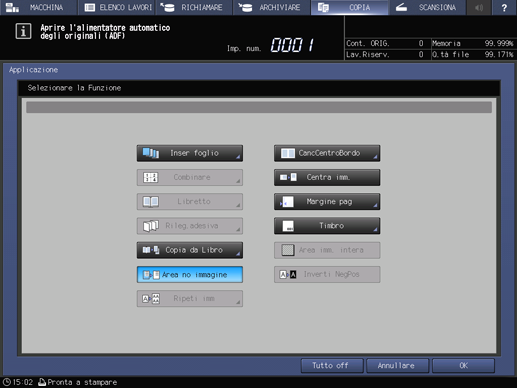Open help with question mark icon
Image resolution: width=517 pixels, height=388 pixels.
point(504,7)
